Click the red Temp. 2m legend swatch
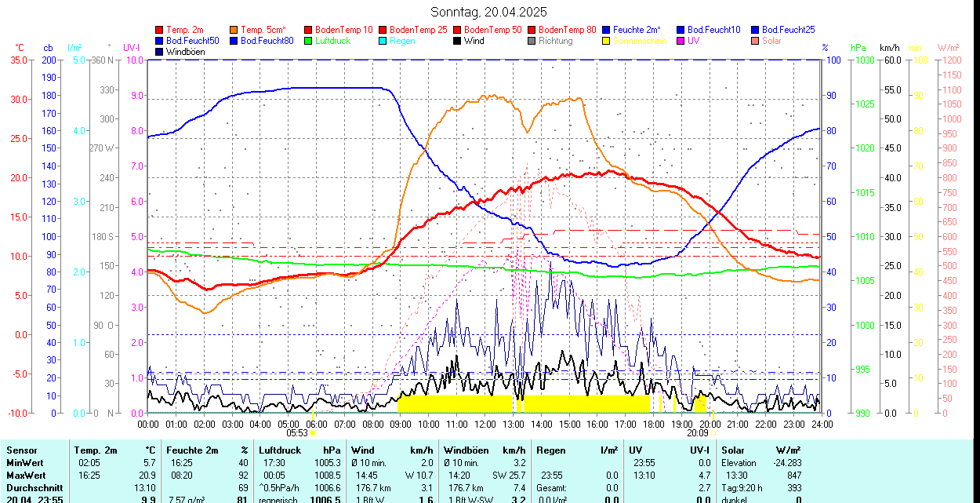 (x=160, y=30)
